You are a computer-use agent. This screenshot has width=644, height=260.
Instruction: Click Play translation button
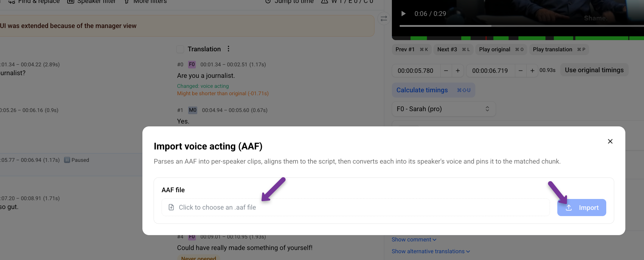click(559, 50)
